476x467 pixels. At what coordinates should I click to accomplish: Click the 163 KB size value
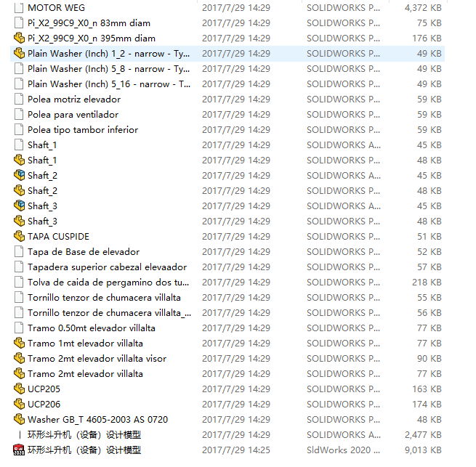tap(427, 389)
